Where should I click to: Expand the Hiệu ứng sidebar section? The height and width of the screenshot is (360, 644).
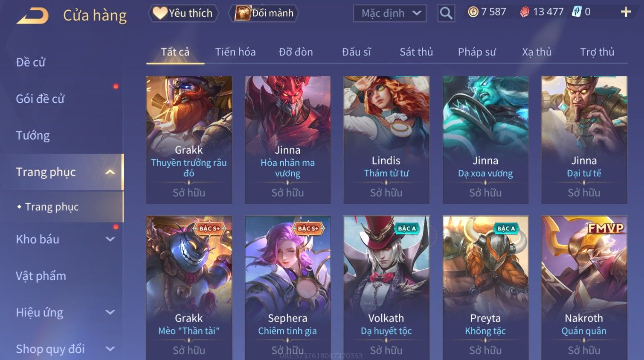110,313
